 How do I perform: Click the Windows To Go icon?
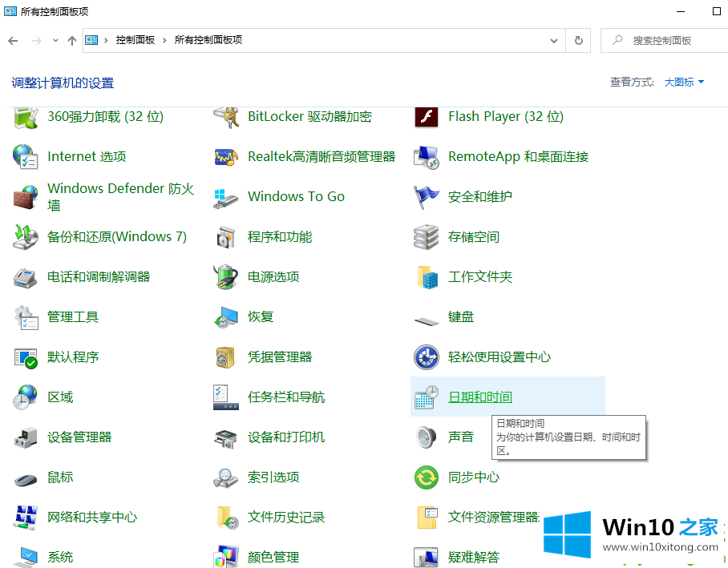(x=226, y=198)
